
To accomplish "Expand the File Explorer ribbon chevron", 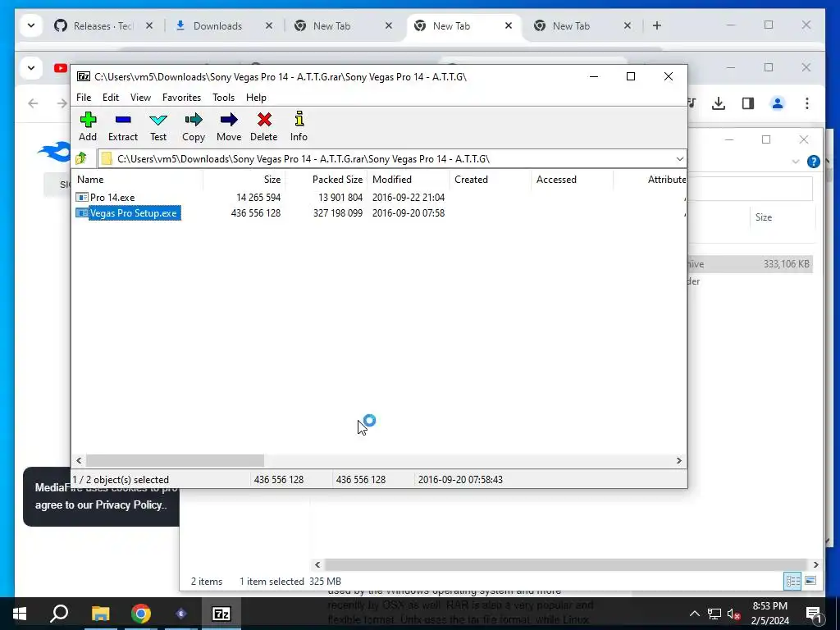I will [x=796, y=162].
